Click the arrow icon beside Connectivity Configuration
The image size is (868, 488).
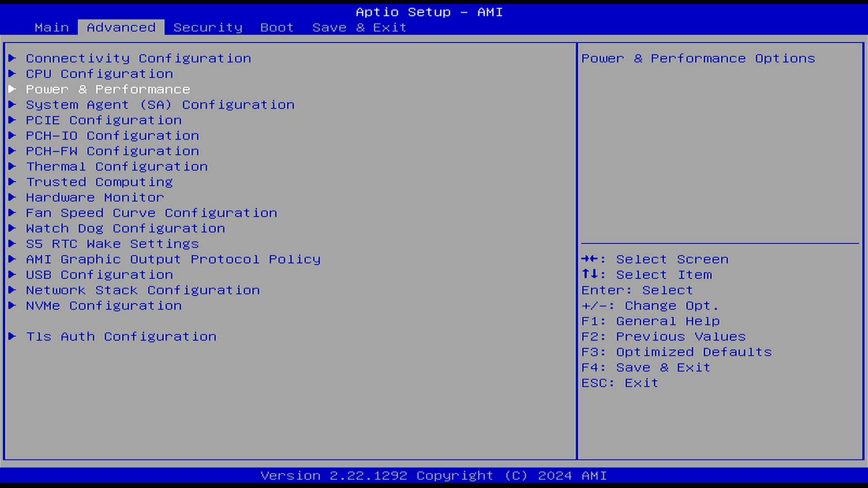coord(12,58)
